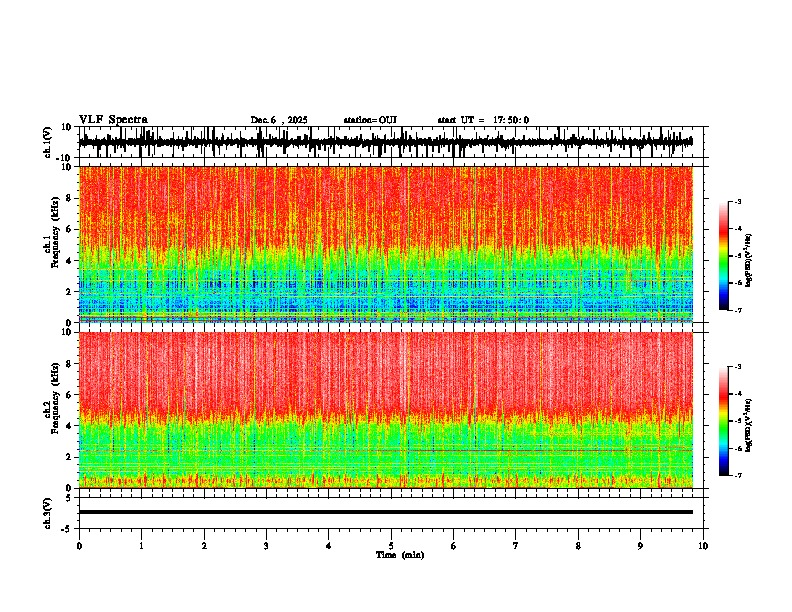Click the ch.2 frequency tick label "6"
The image size is (792, 612).
pos(69,395)
